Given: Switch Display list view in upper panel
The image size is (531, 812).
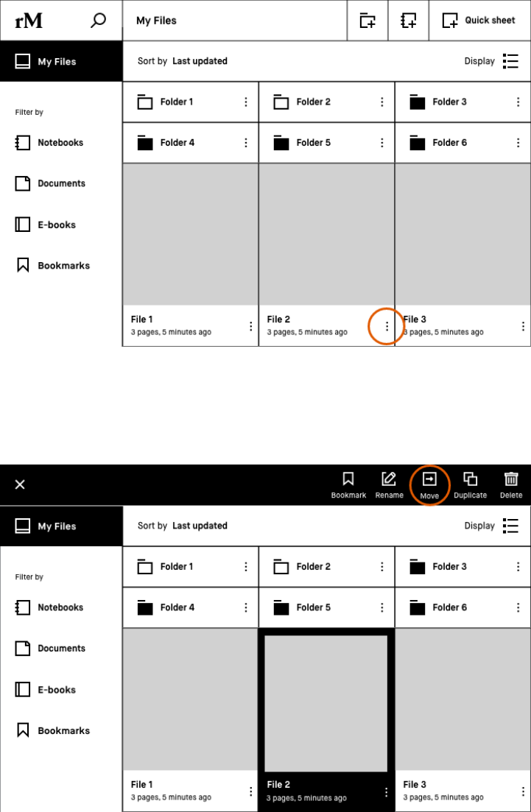Looking at the screenshot, I should coord(492,61).
